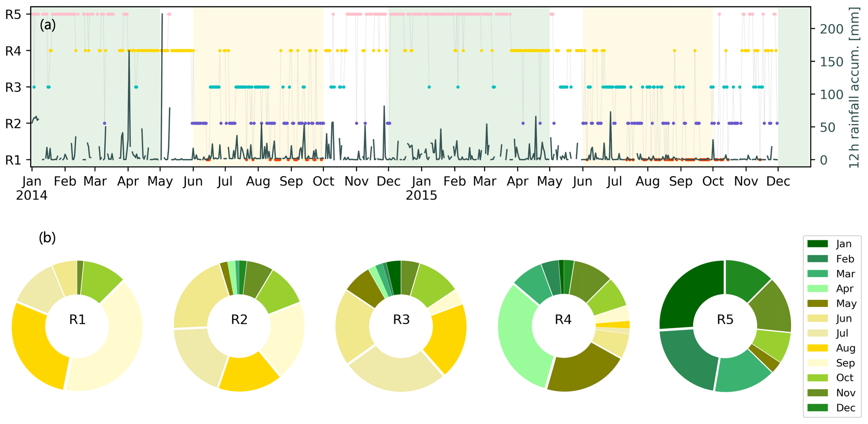This screenshot has width=868, height=424.
Task: Select the Apr light green legend swatch
Action: click(817, 289)
